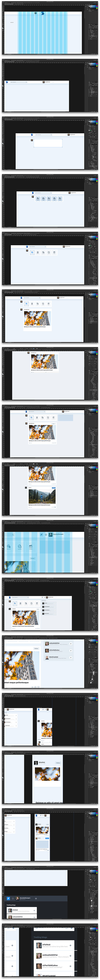Click thevectormaven avatar in the second window header

[x=44, y=82]
